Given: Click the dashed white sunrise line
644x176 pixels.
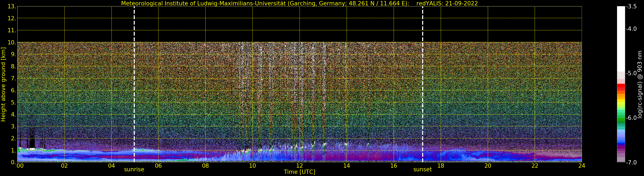Looking at the screenshot, I should pos(134,84).
